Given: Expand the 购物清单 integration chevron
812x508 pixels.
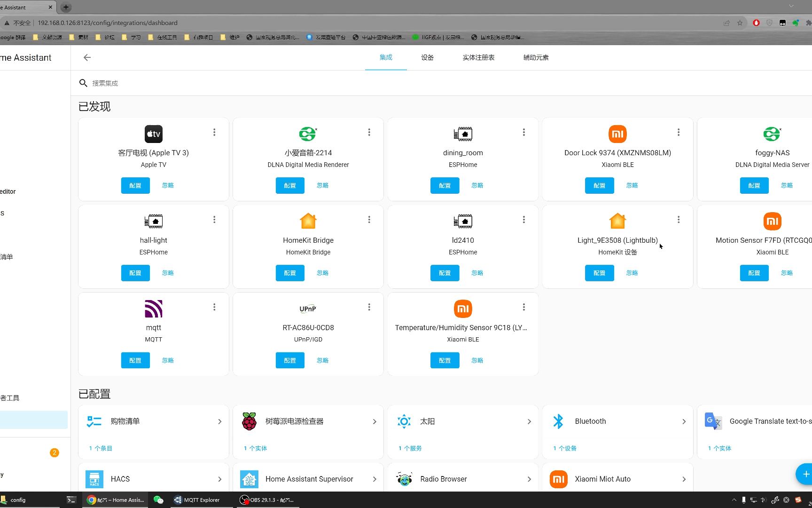Looking at the screenshot, I should (219, 422).
